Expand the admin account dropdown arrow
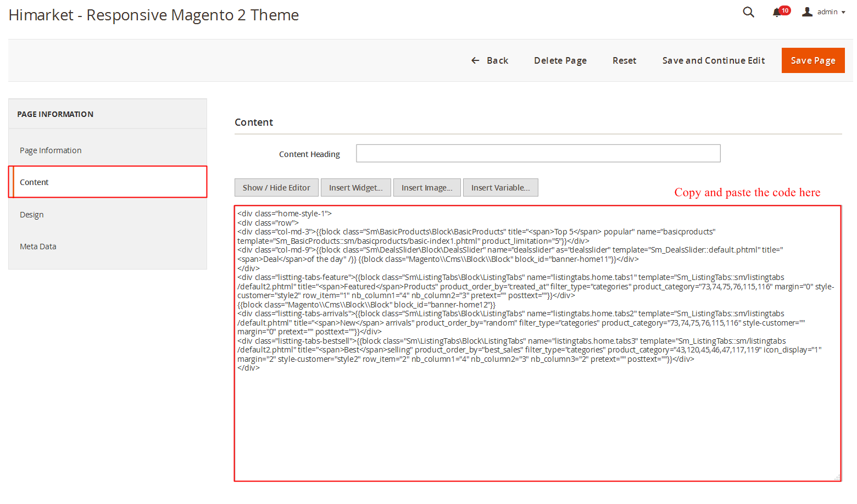 coord(843,12)
